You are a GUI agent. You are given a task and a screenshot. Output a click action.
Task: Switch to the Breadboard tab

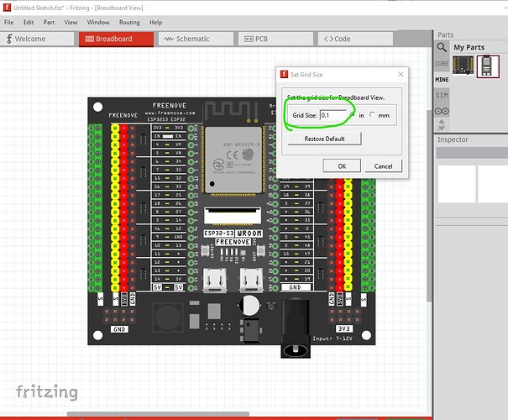[116, 39]
